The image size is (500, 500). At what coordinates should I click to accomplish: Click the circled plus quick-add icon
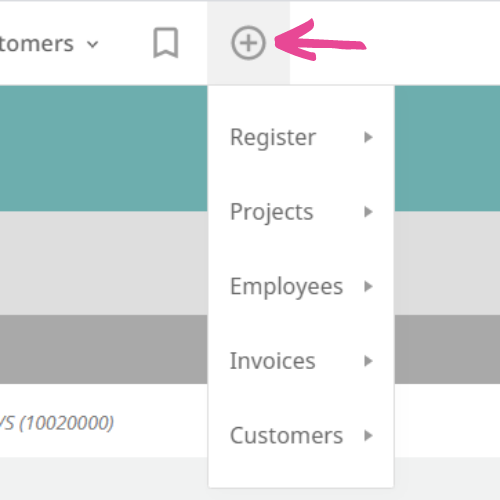pos(249,43)
